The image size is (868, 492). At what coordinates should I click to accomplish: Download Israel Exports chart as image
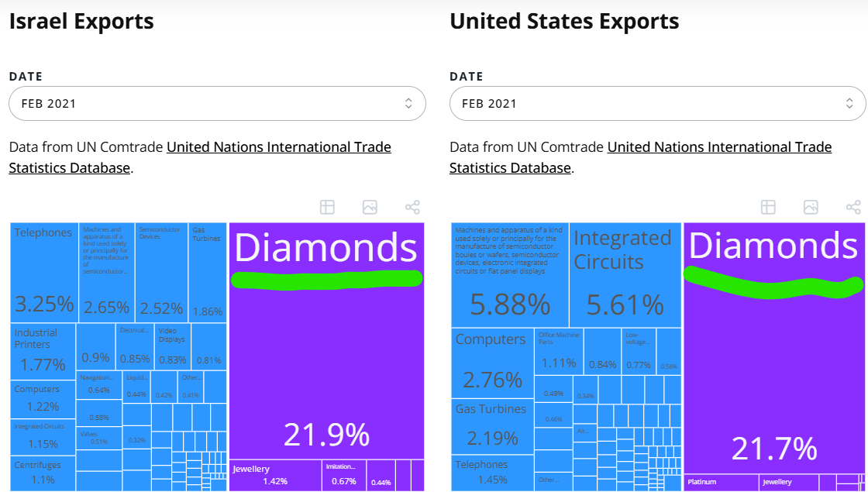[370, 207]
